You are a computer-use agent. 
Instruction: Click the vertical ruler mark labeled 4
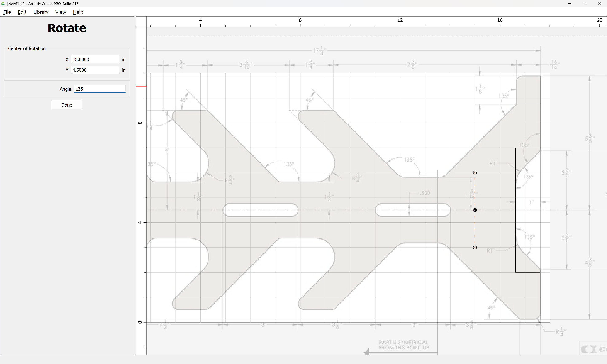pos(140,222)
